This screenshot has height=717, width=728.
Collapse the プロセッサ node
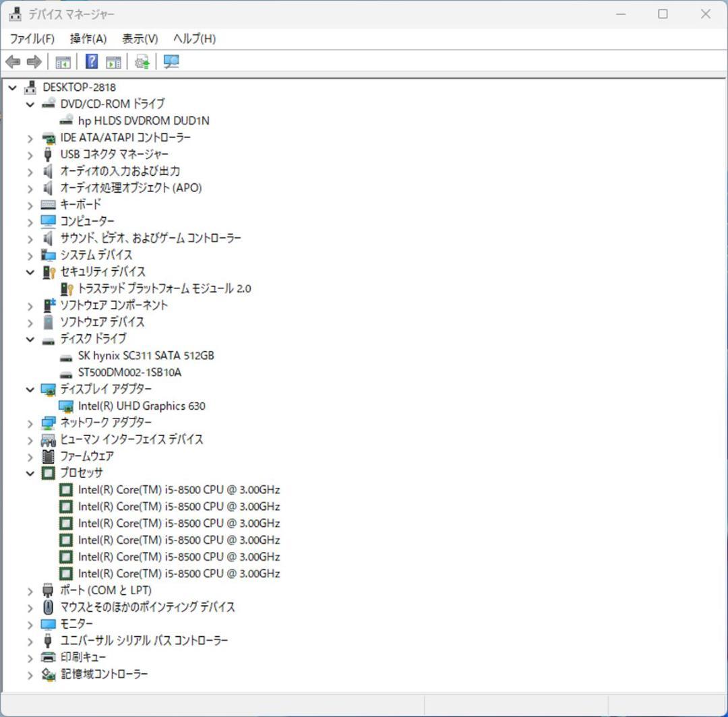(30, 473)
